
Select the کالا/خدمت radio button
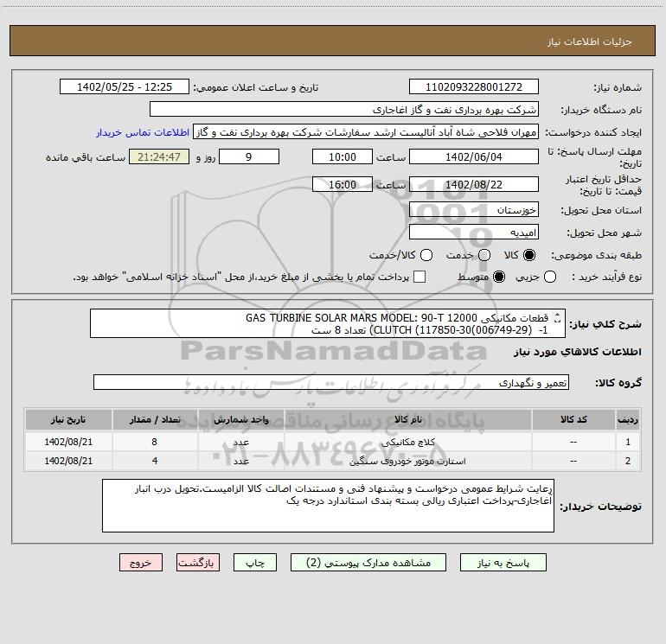(426, 255)
